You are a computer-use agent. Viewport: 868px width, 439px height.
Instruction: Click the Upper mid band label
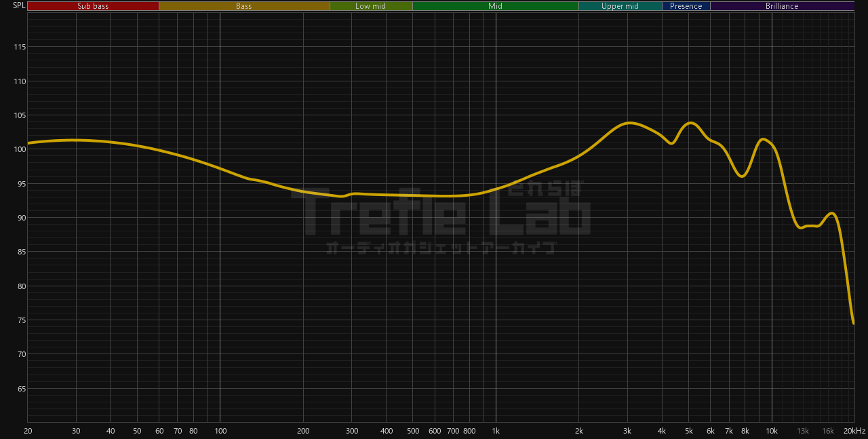(620, 6)
